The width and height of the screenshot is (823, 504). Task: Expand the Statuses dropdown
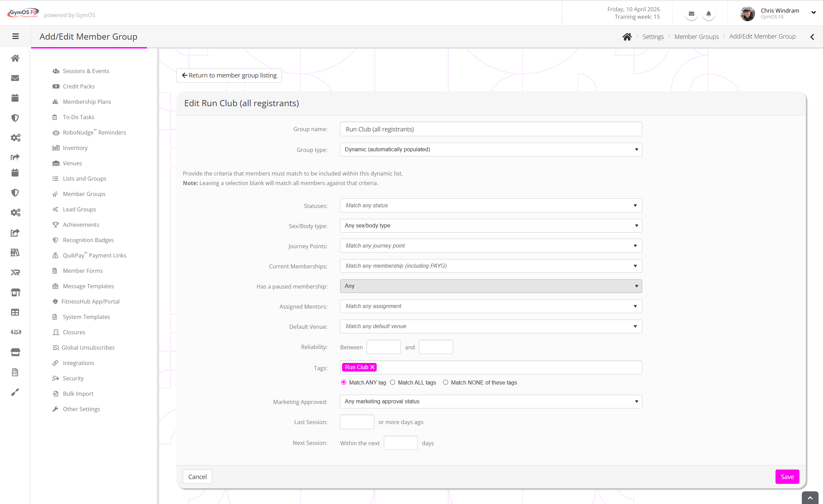[491, 206]
